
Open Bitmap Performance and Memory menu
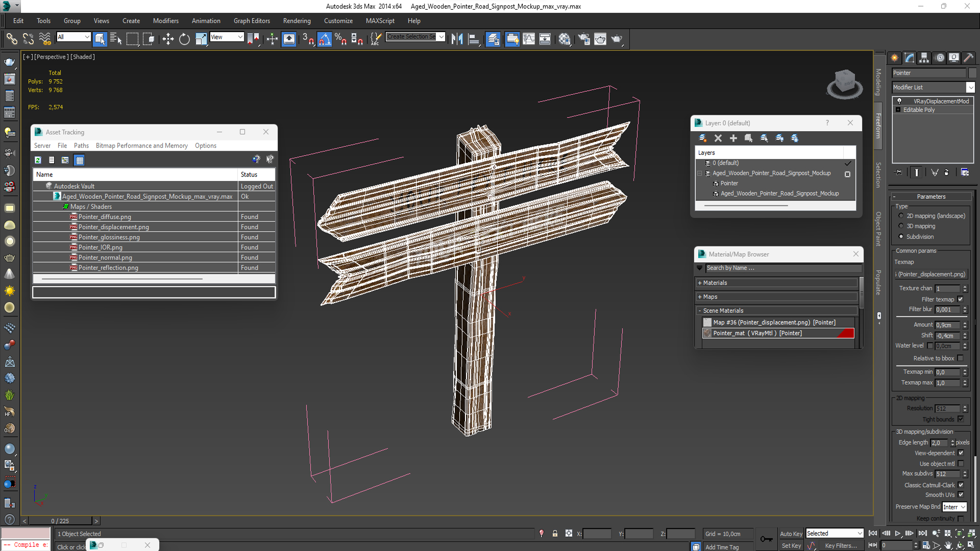141,145
